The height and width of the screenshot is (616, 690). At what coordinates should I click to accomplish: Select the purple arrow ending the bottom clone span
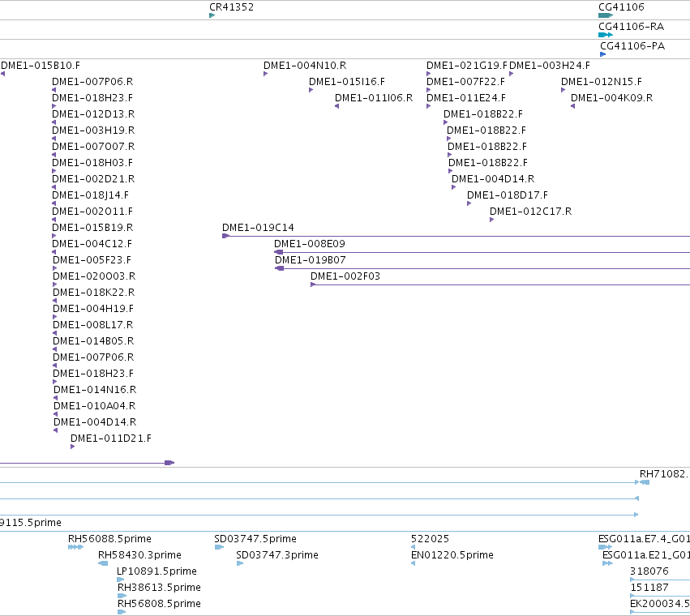169,463
